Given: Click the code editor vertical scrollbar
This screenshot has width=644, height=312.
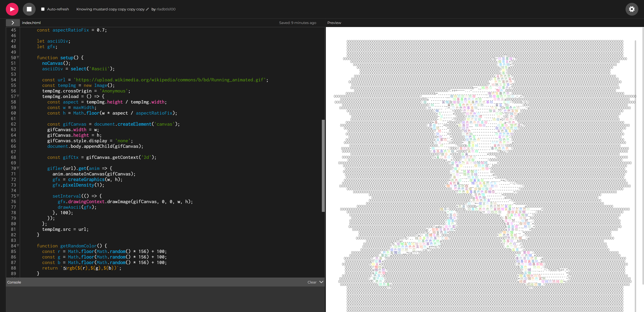Looking at the screenshot, I should [x=323, y=166].
